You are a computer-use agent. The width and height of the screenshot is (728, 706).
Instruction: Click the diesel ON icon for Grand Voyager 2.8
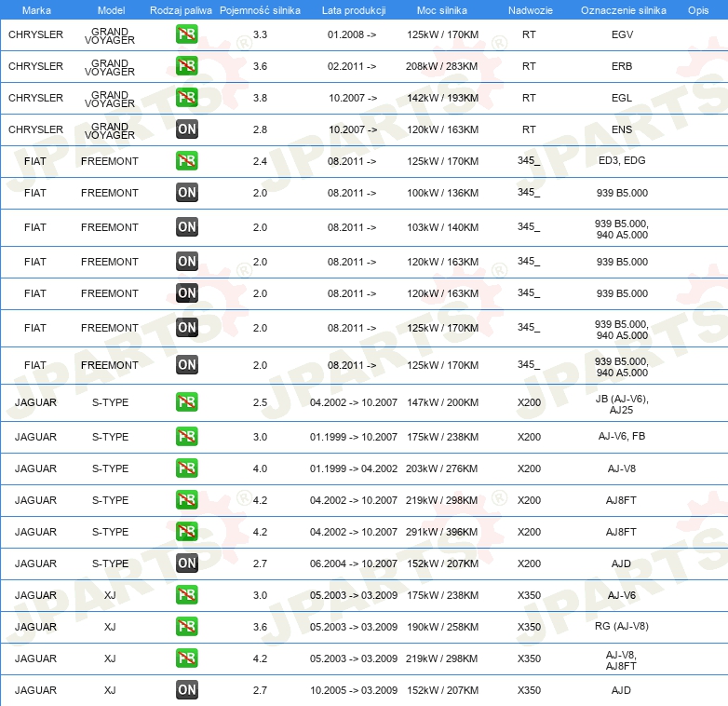(186, 129)
